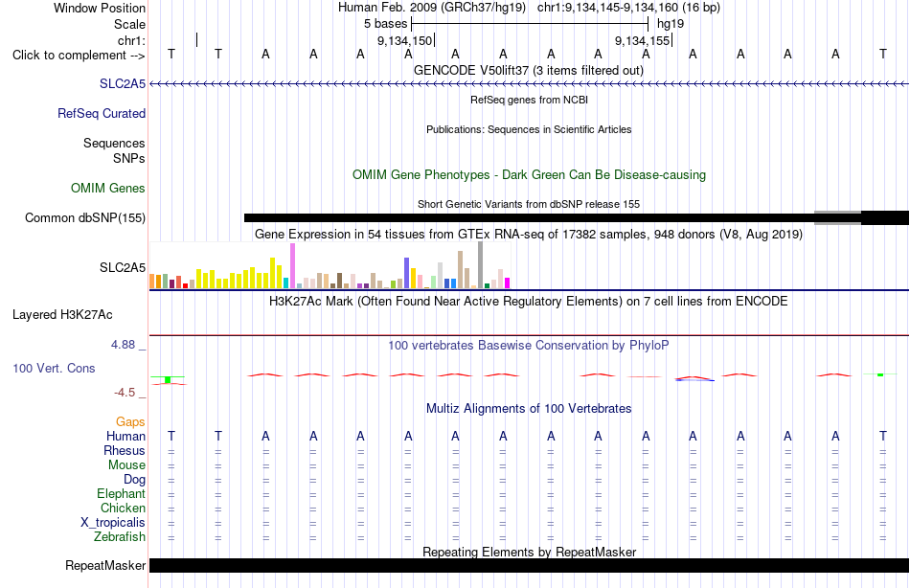The height and width of the screenshot is (588, 910).
Task: Click the '5 bases' scale bar
Action: pos(530,24)
